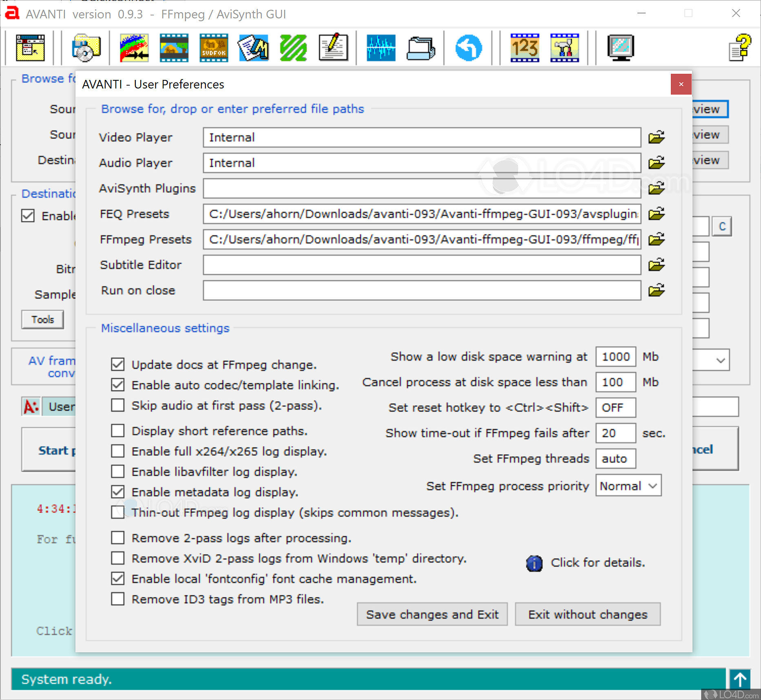Expand the main window dropdown behind the dialog
Image resolution: width=761 pixels, height=700 pixels.
tap(720, 360)
